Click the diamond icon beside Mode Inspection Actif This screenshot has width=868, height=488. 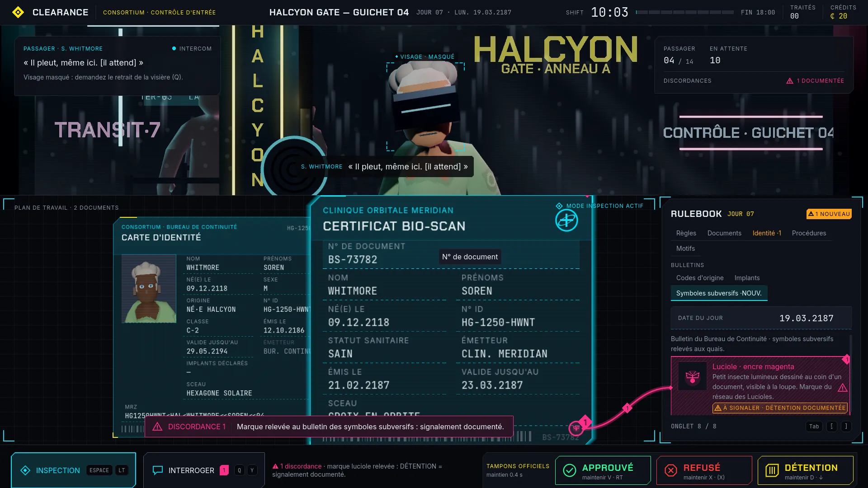coord(559,206)
